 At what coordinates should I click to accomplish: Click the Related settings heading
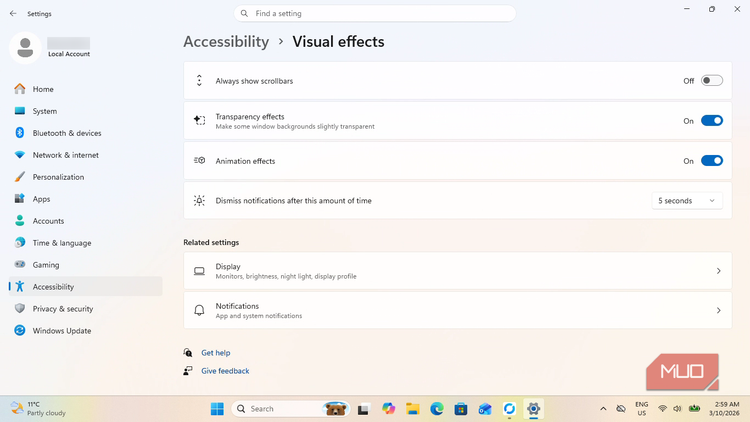pyautogui.click(x=211, y=242)
